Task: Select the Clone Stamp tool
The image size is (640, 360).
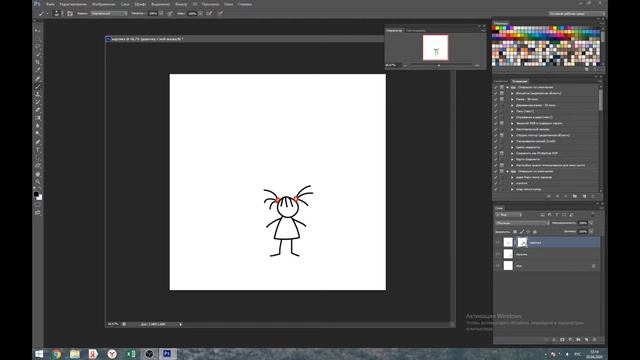Action: point(38,94)
